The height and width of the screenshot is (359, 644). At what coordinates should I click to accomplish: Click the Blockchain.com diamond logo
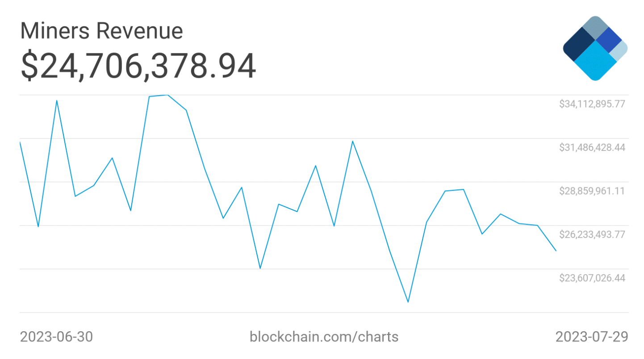pos(595,48)
